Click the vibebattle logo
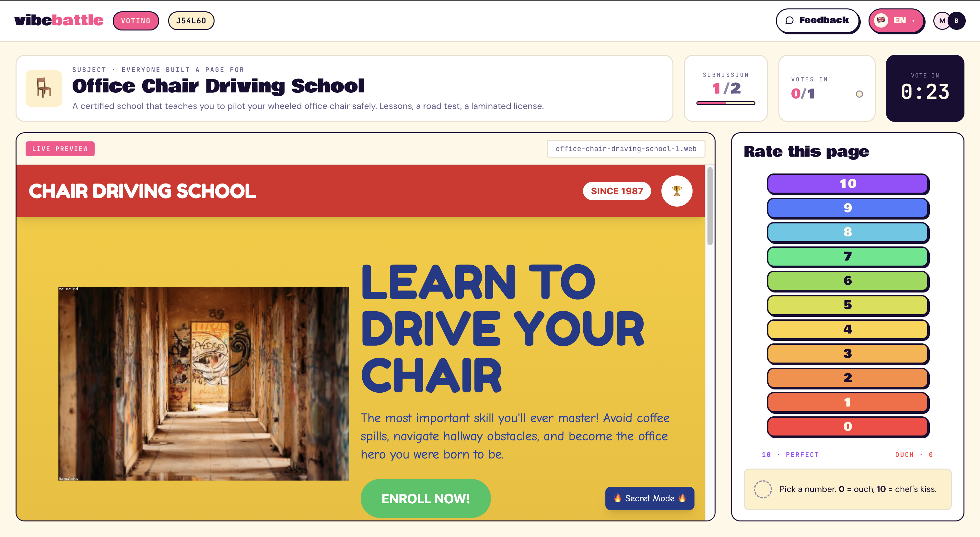The width and height of the screenshot is (980, 537). coord(59,20)
